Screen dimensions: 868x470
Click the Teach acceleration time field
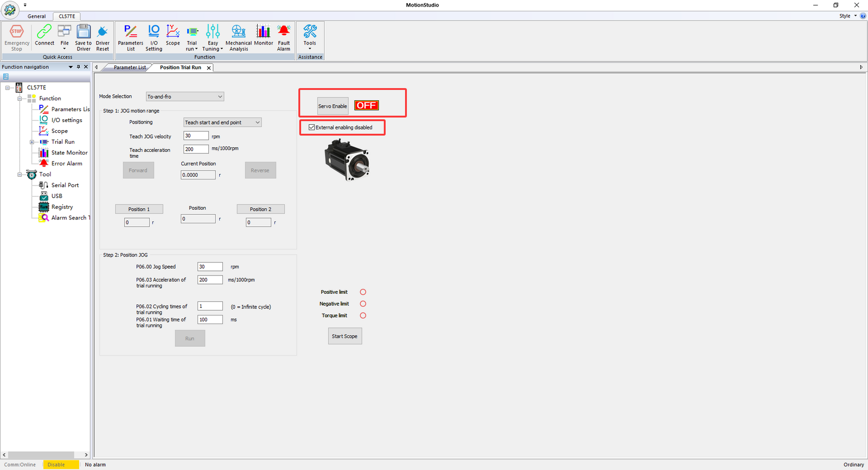(196, 149)
